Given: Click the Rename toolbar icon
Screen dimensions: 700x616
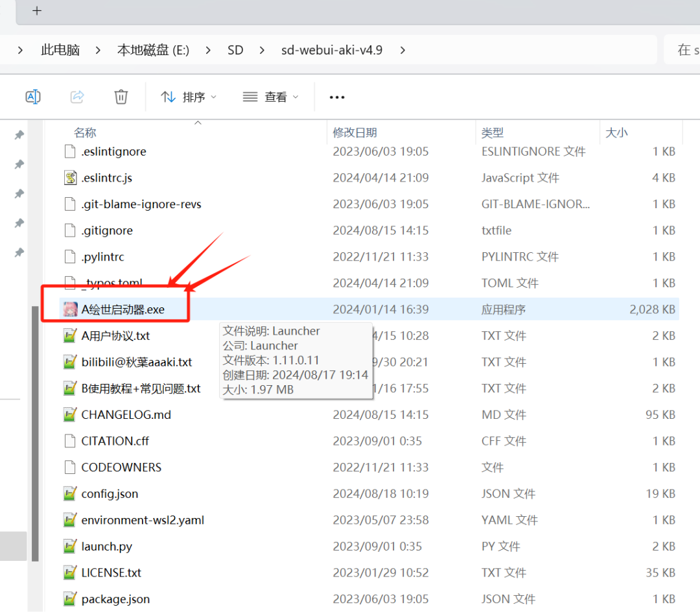Looking at the screenshot, I should point(33,97).
